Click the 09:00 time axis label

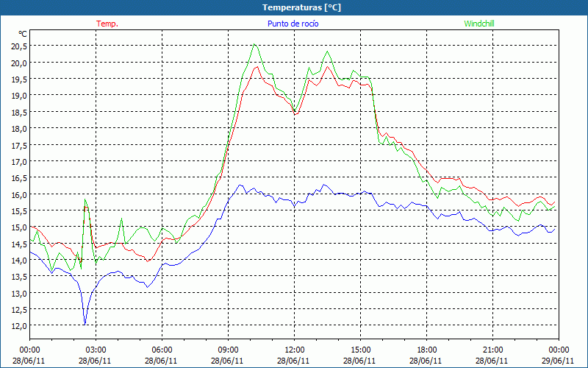pyautogui.click(x=228, y=350)
